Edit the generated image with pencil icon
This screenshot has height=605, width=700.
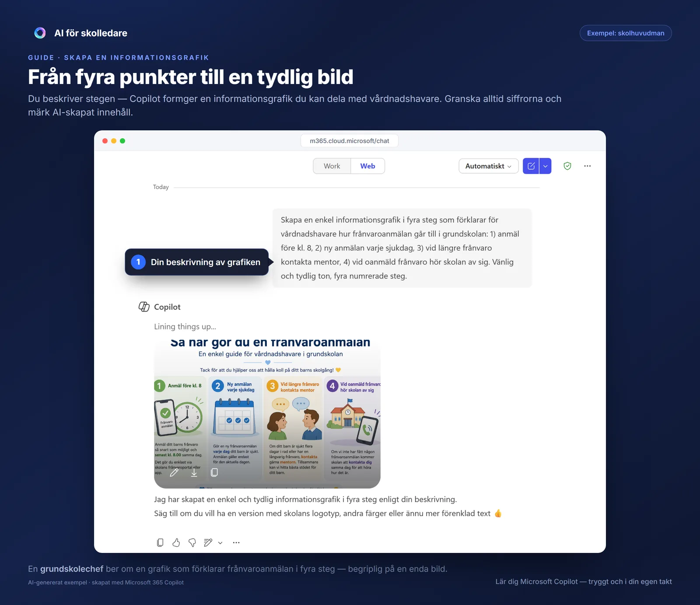(174, 472)
